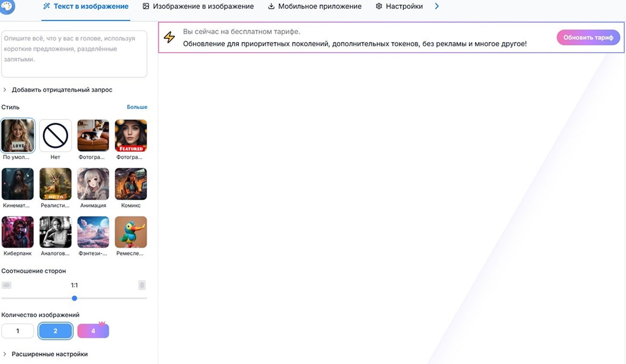This screenshot has height=364, width=626.
Task: Click the lightning bolt tariff icon
Action: click(x=170, y=38)
